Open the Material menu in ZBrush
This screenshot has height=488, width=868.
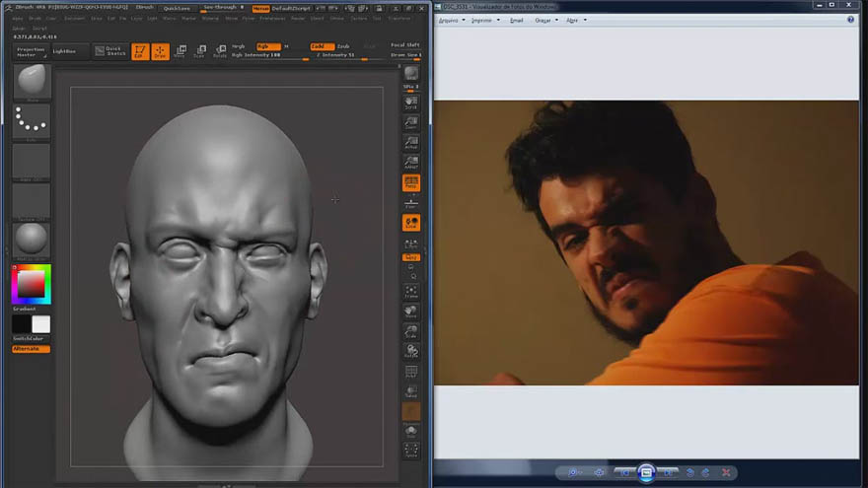(x=210, y=19)
